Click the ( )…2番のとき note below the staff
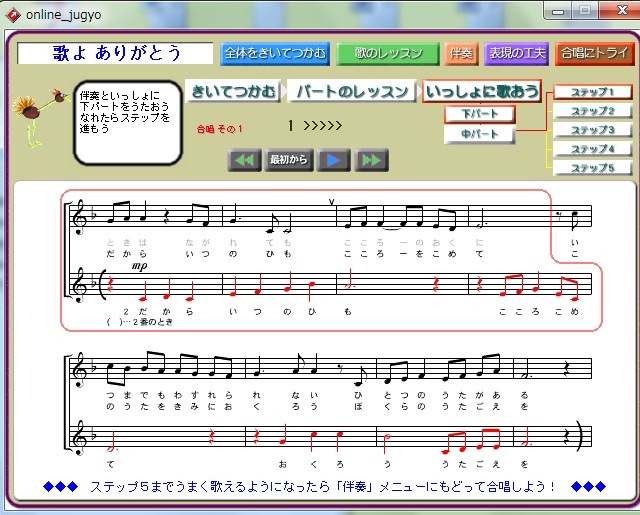The image size is (640, 515). click(x=140, y=322)
